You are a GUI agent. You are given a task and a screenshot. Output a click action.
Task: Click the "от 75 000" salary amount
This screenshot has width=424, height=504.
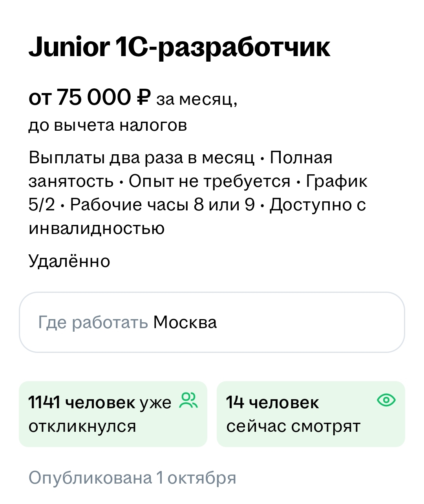[80, 97]
